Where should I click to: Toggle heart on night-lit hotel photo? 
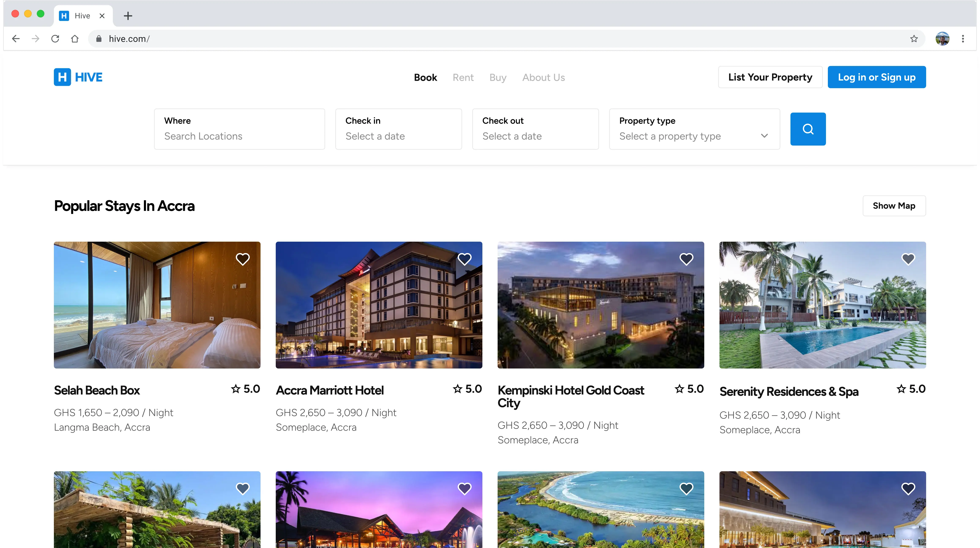tap(908, 488)
